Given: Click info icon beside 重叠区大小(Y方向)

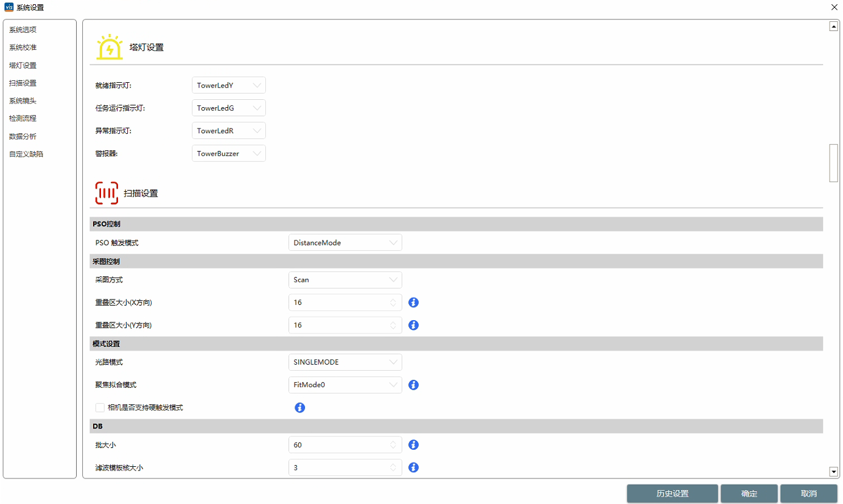Looking at the screenshot, I should coord(414,325).
